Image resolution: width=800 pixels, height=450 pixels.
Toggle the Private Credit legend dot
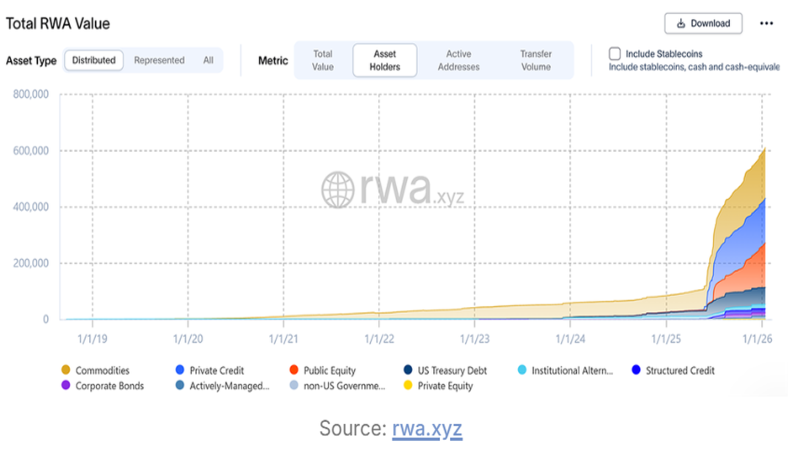coord(180,370)
